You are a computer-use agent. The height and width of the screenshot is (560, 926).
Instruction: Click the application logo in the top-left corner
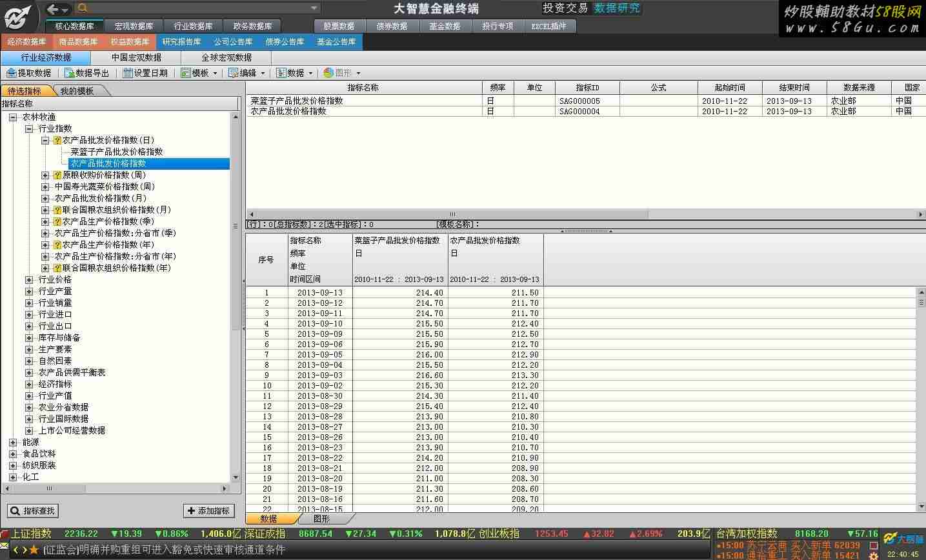17,16
